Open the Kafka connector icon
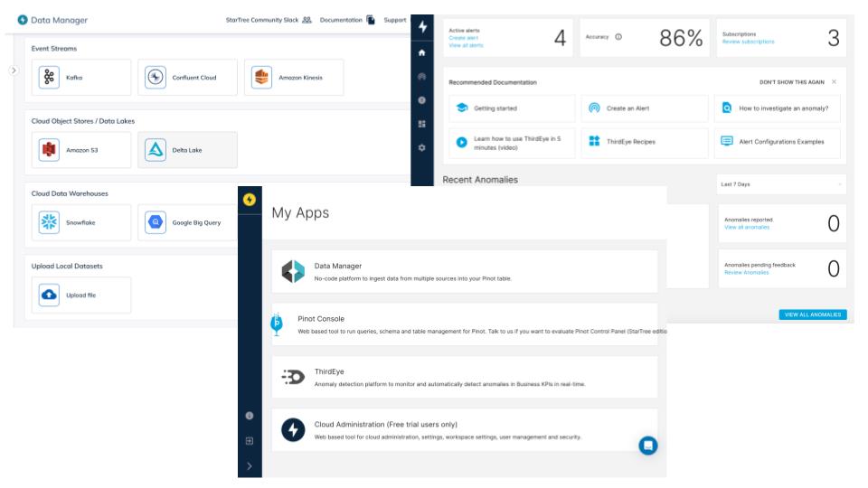This screenshot has height=488, width=868. point(49,78)
